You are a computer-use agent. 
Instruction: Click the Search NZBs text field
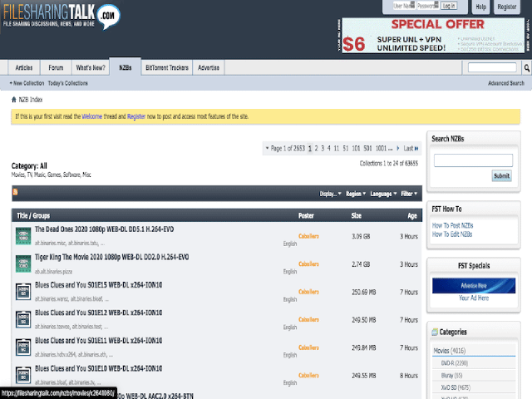click(x=473, y=160)
